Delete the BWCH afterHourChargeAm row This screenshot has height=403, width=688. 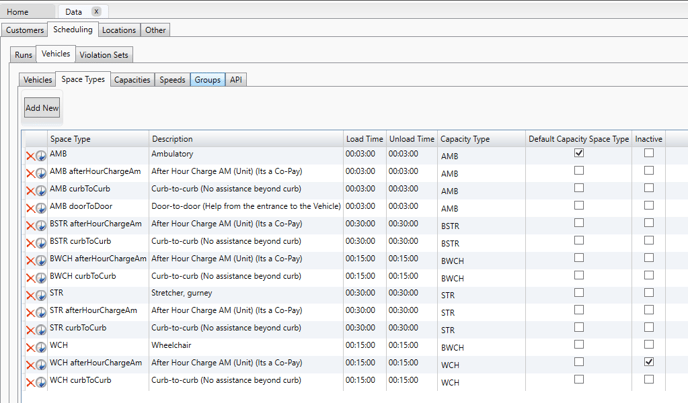pos(30,261)
